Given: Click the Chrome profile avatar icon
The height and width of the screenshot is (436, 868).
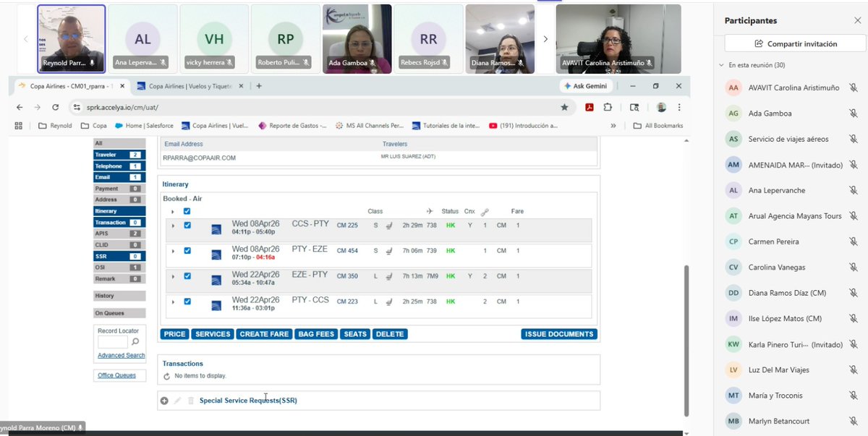Looking at the screenshot, I should (x=661, y=107).
